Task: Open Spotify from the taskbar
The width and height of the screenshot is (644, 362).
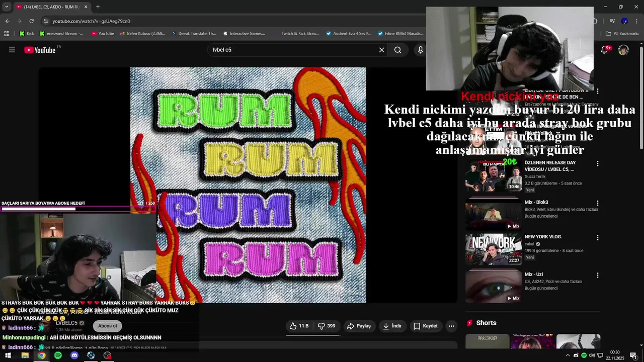Action: 58,355
